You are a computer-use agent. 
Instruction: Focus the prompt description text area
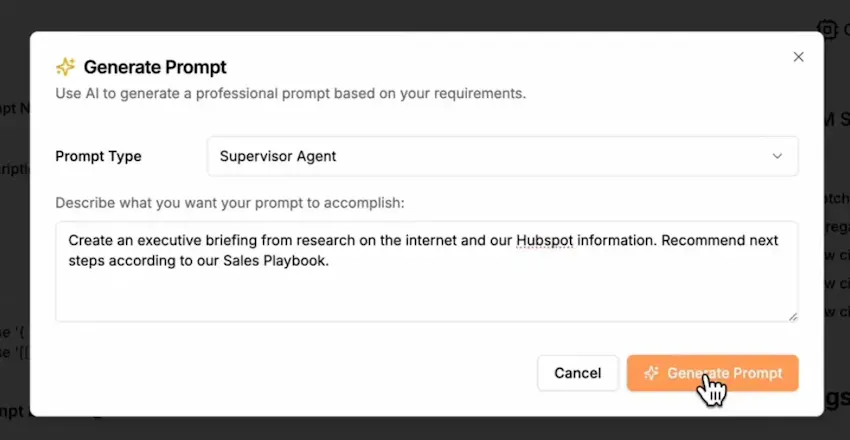[x=427, y=271]
